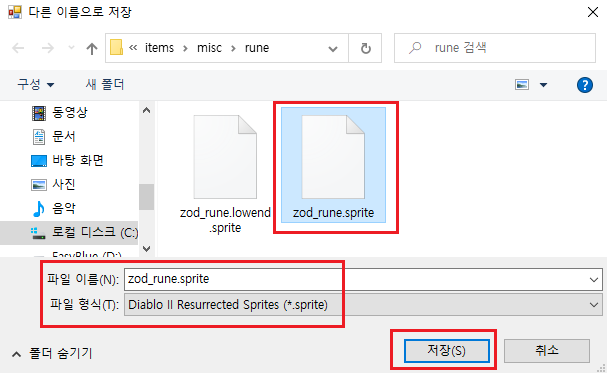Click the search magnifier icon
The height and width of the screenshot is (373, 607).
pos(415,48)
